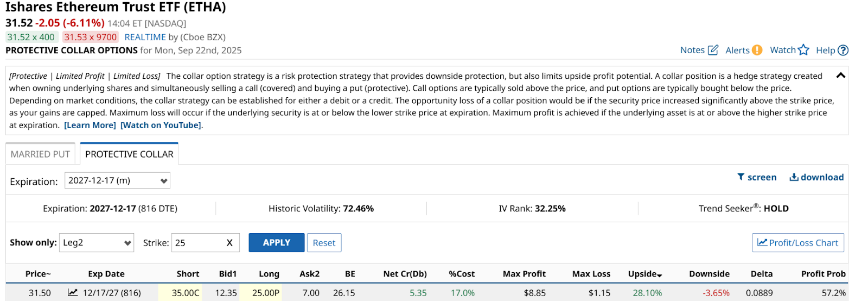The height and width of the screenshot is (301, 868).
Task: Open Alerts via the orange exclamation icon
Action: coord(757,50)
